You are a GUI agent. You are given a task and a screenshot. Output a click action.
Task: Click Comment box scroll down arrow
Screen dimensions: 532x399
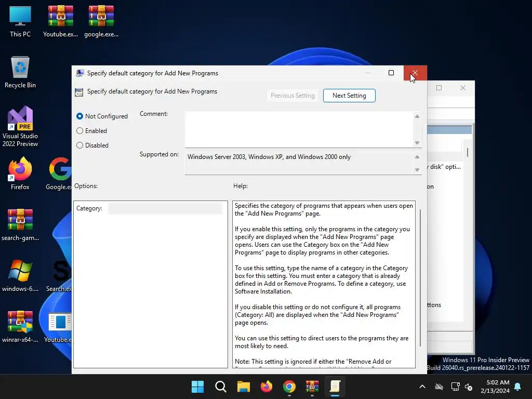[417, 143]
